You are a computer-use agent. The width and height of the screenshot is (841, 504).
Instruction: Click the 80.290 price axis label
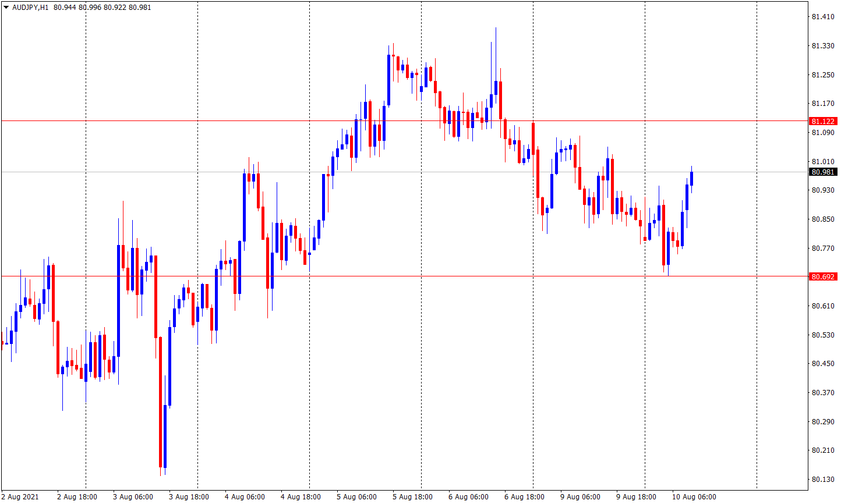823,421
